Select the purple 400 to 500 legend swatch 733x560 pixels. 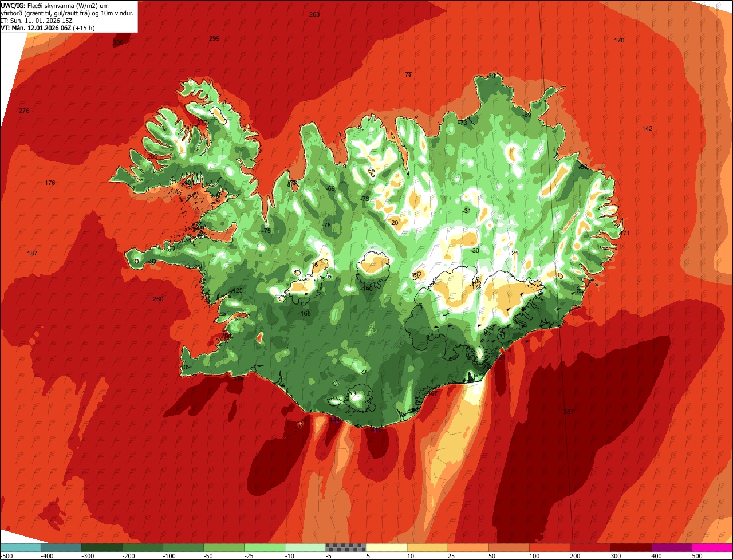tap(671, 547)
